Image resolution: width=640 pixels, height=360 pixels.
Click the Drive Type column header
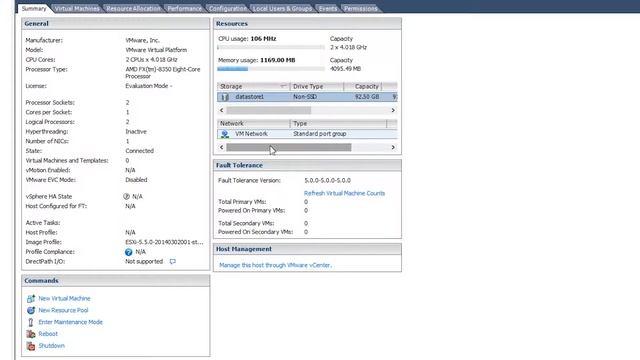click(x=317, y=87)
